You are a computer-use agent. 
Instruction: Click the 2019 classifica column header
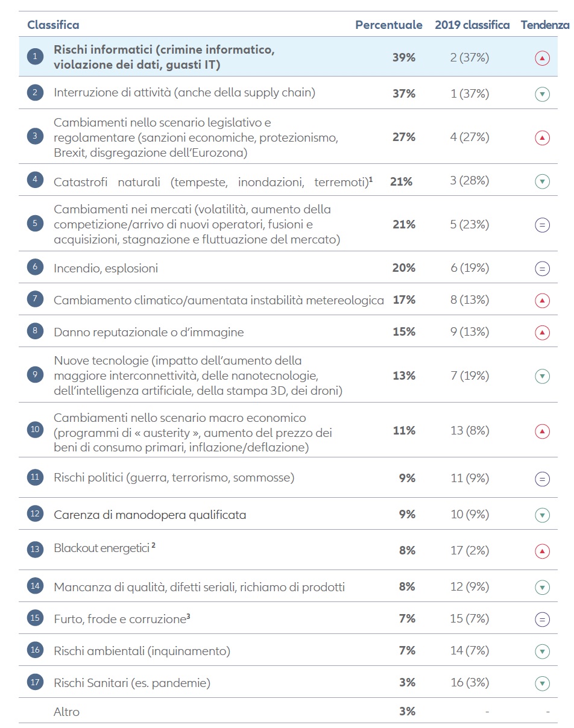coord(472,25)
